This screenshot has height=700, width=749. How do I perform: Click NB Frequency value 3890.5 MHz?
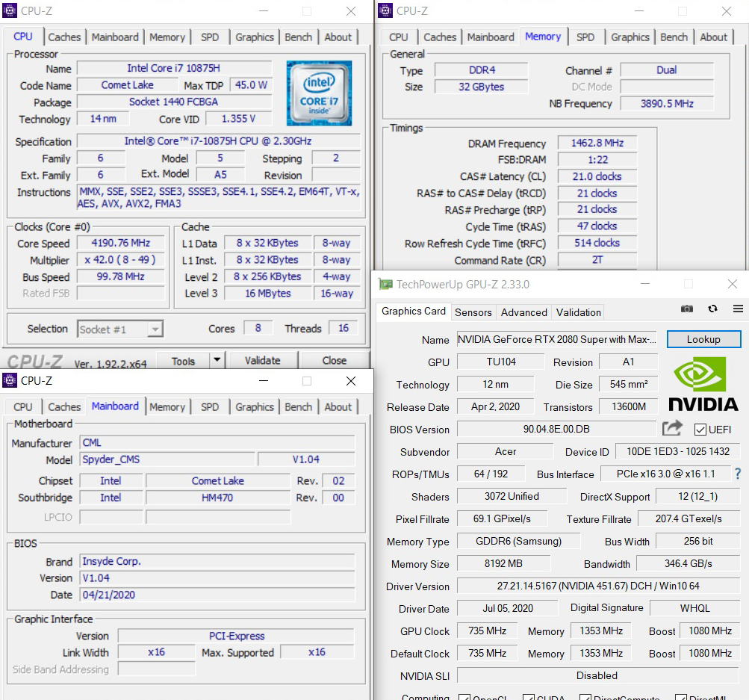(x=667, y=104)
